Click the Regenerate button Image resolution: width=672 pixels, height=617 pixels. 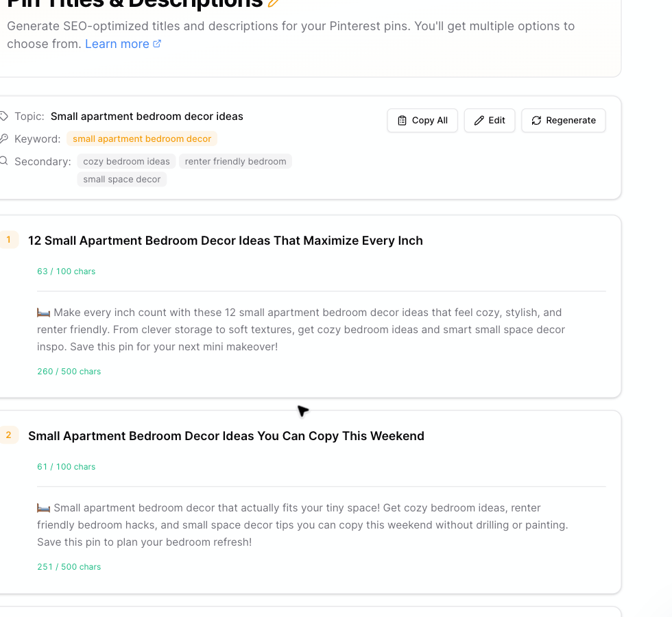click(x=563, y=121)
